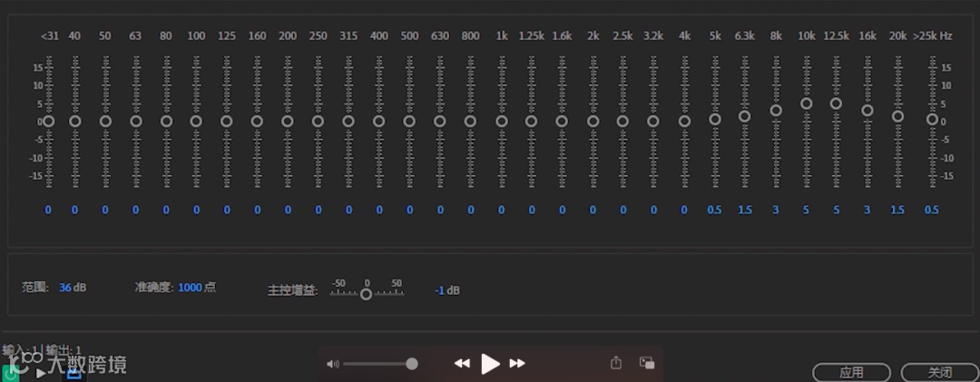Click the 250 Hz band slider handle
Viewport: 980px width, 382px height.
pos(318,122)
